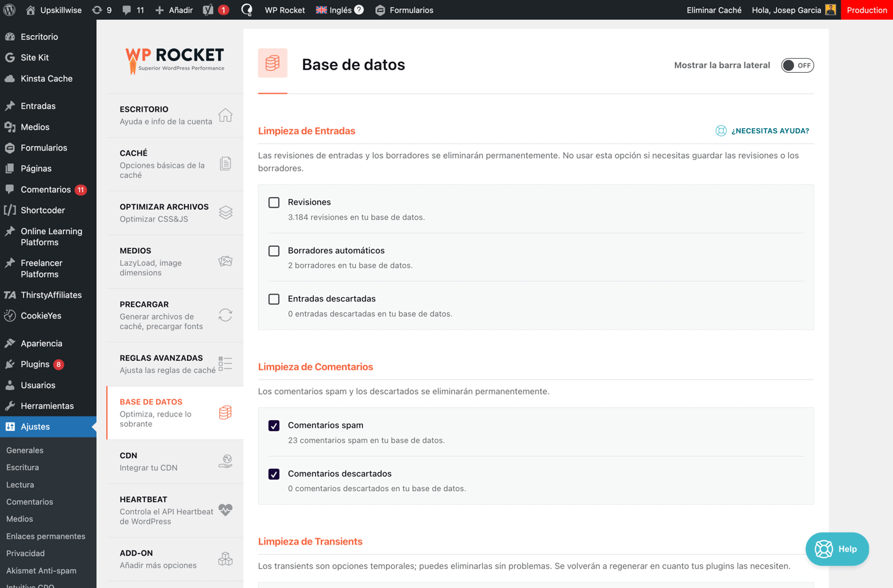Open Apariencia in the sidebar
This screenshot has height=588, width=893.
tap(48, 343)
